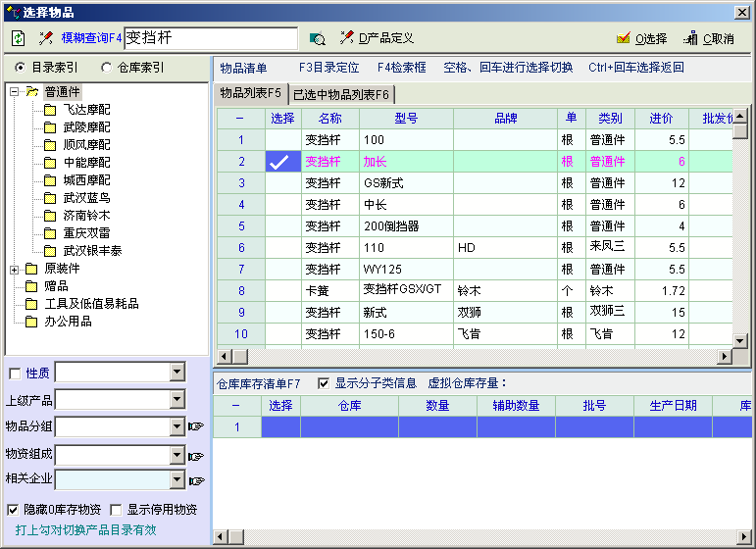Click the 模糊查询F4 fuzzy search button
Screen dimensions: 756x549
click(x=80, y=38)
